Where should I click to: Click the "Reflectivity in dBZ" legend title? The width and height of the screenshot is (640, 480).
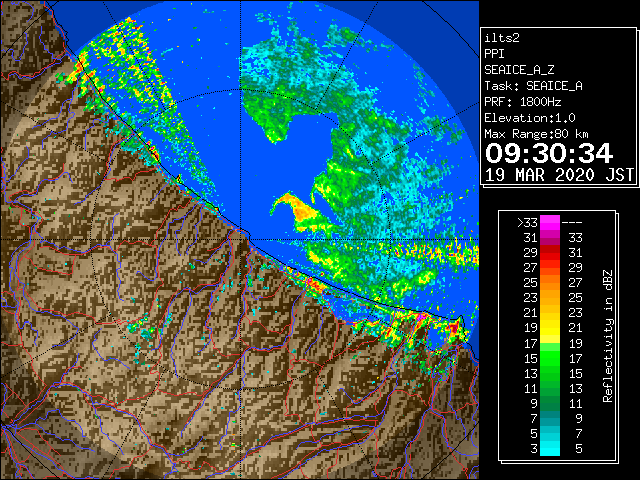click(x=607, y=336)
